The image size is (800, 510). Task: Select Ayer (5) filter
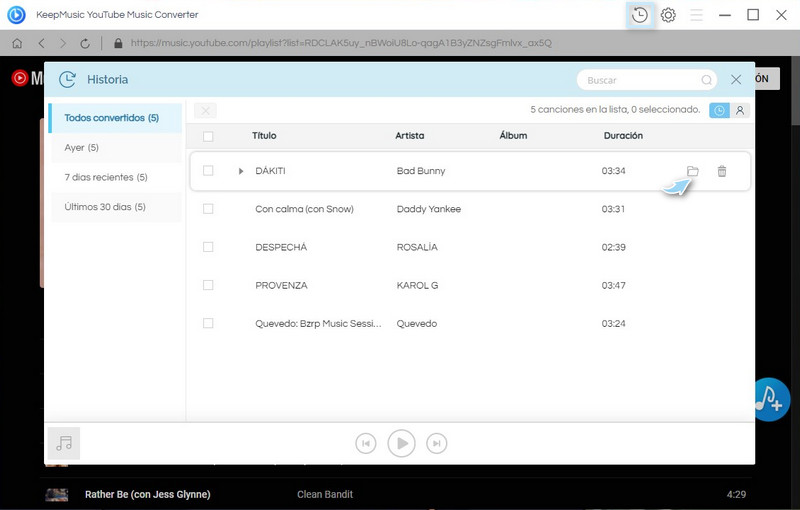[x=116, y=147]
